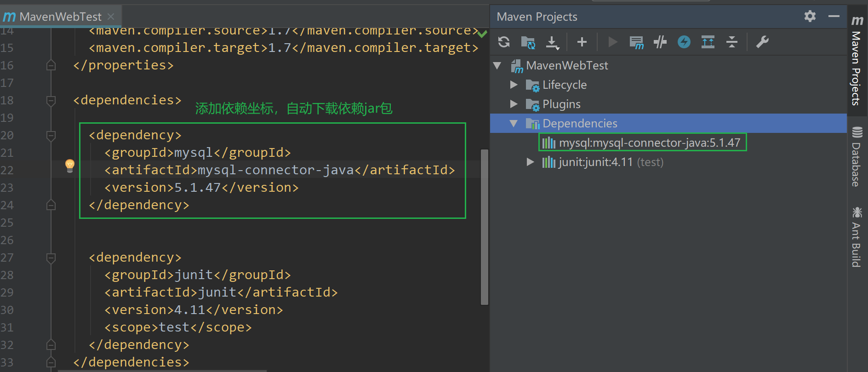Open Ant Build side tool window tab
This screenshot has height=372, width=868.
(x=857, y=237)
